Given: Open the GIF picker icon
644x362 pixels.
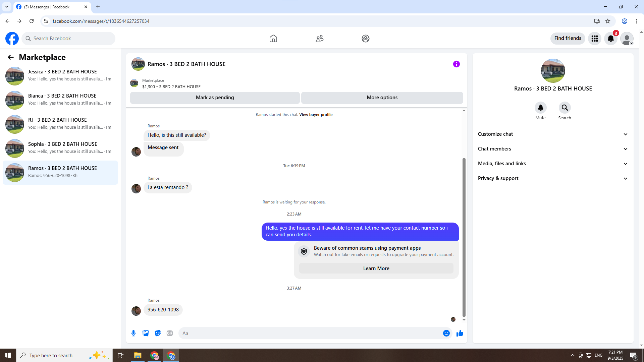Looking at the screenshot, I should pyautogui.click(x=170, y=333).
